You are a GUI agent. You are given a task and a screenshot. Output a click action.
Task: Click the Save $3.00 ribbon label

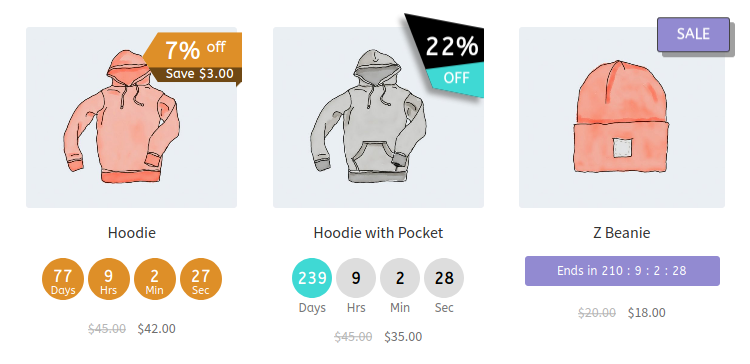(x=199, y=74)
